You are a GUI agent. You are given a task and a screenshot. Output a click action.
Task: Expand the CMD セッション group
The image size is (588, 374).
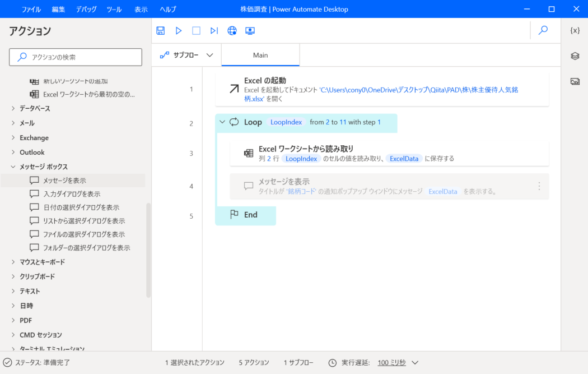pos(13,335)
